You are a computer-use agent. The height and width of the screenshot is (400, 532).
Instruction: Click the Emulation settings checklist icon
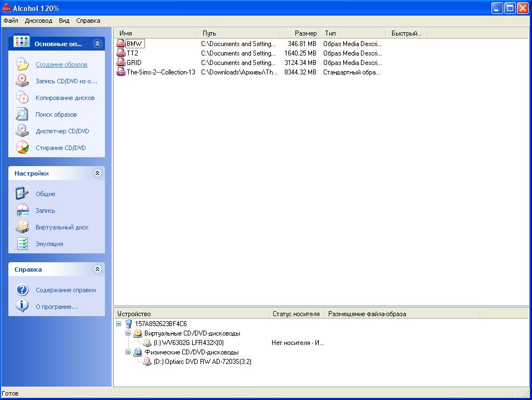tap(22, 244)
